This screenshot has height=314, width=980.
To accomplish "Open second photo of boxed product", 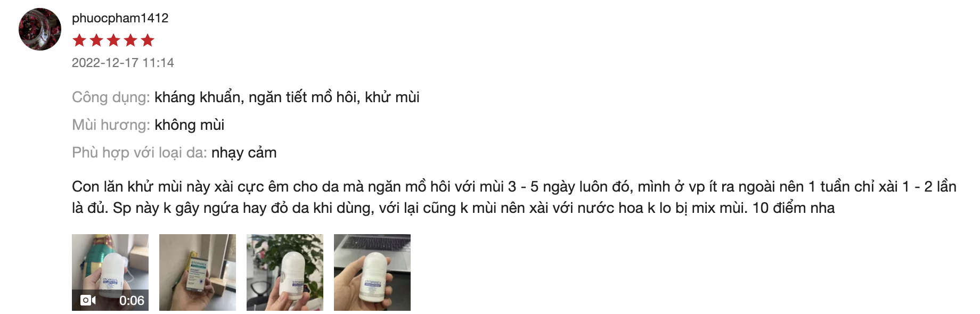I will point(198,272).
